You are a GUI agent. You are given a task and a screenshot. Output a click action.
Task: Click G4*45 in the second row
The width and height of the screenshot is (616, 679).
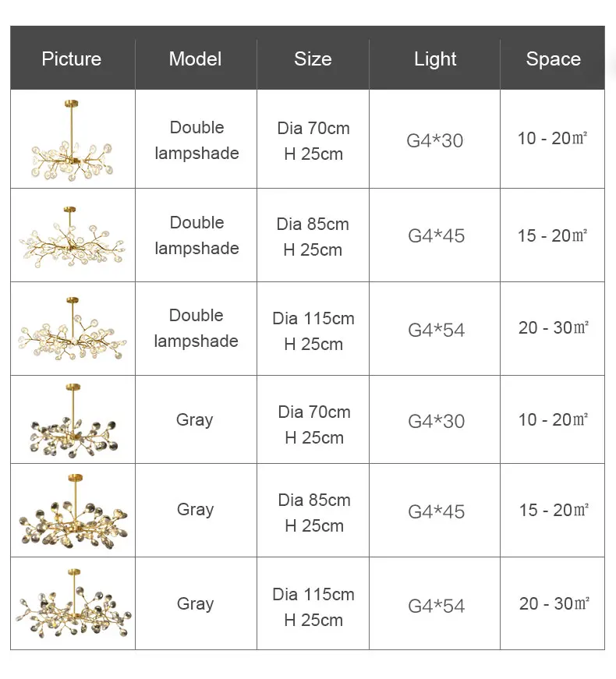point(436,236)
